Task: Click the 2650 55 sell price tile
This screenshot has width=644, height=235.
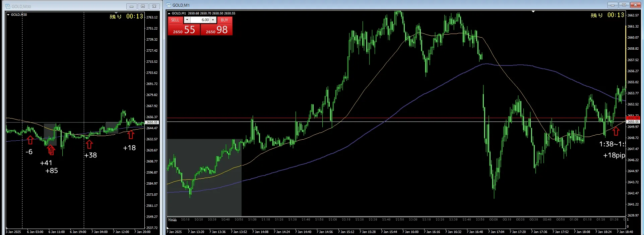Action: [x=184, y=30]
